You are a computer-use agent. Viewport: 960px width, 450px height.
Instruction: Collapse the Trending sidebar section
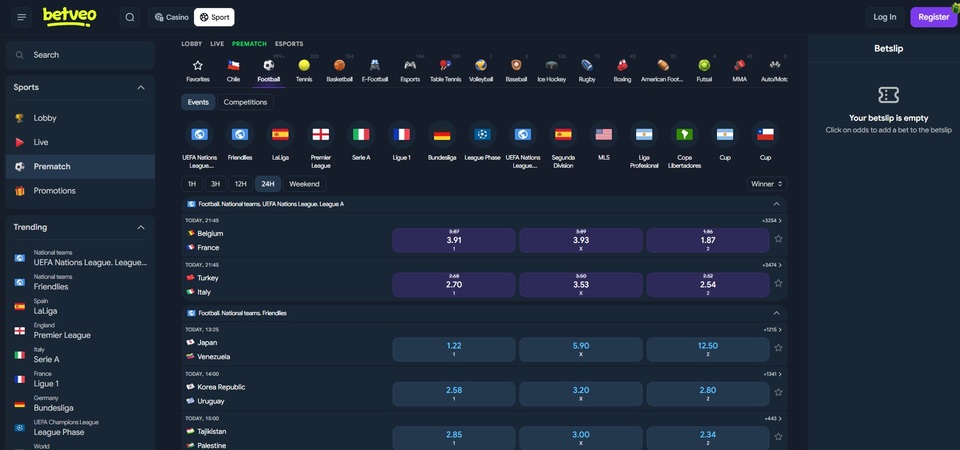[x=141, y=227]
